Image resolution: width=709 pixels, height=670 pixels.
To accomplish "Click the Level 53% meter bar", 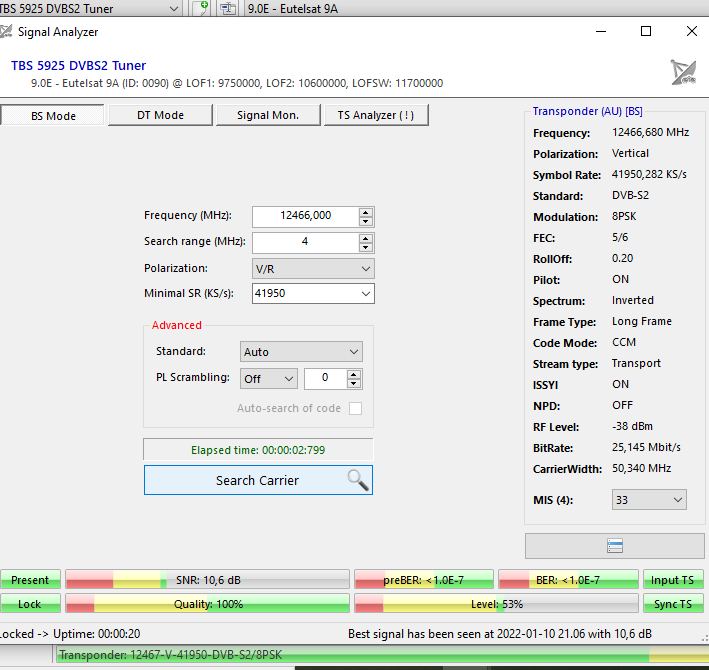I will tap(496, 604).
